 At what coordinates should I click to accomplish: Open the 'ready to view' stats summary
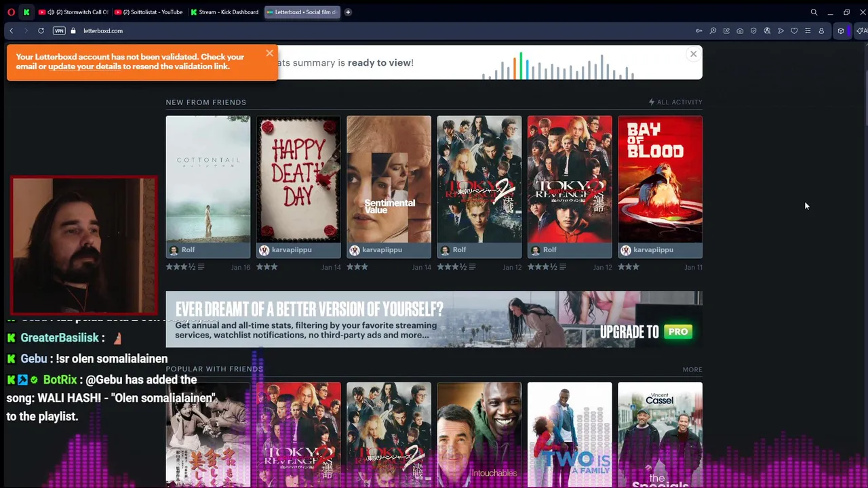(380, 62)
